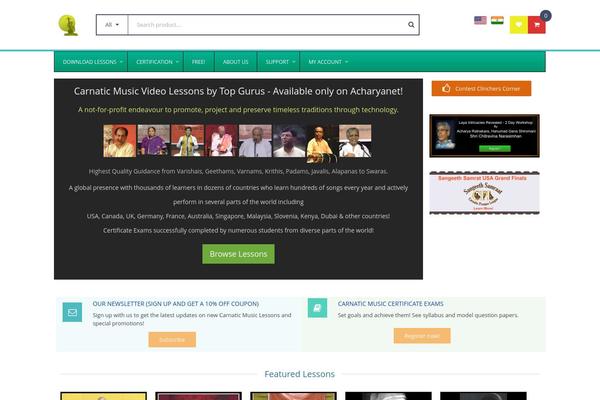
Task: Click the Carnatic Music Video Lessons headline
Action: point(238,91)
